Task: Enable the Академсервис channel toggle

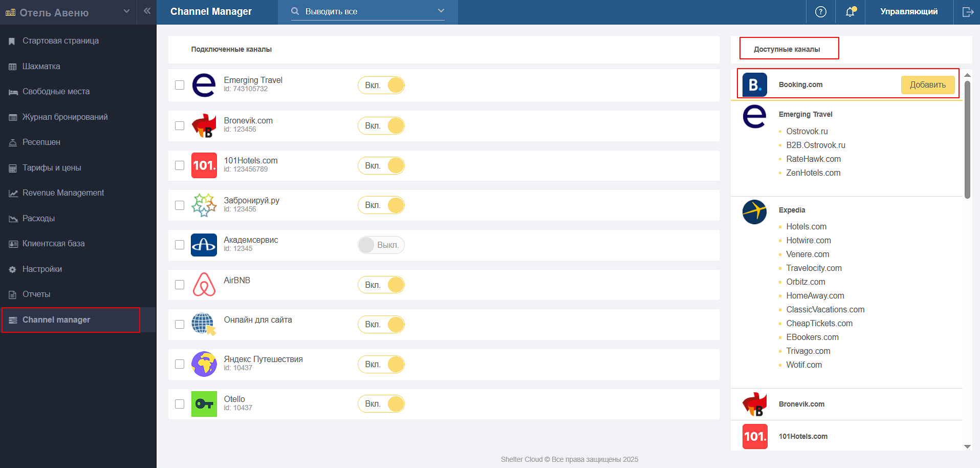Action: [x=381, y=245]
